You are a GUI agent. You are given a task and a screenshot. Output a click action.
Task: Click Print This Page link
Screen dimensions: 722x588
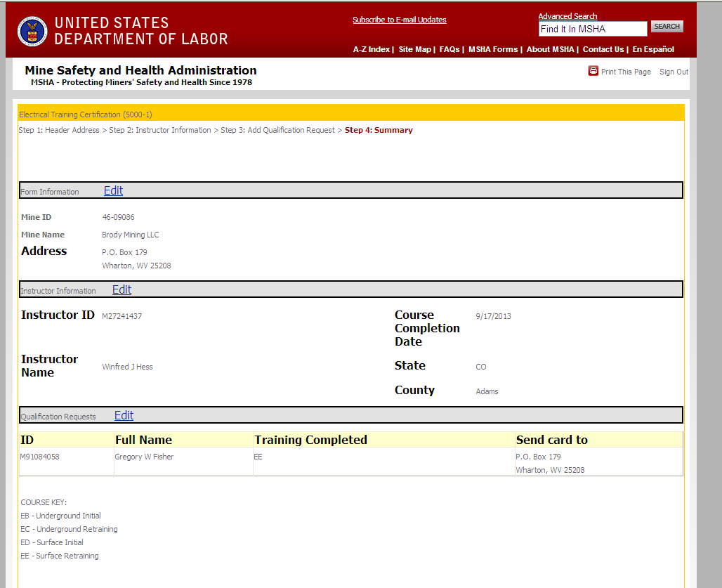tap(626, 72)
